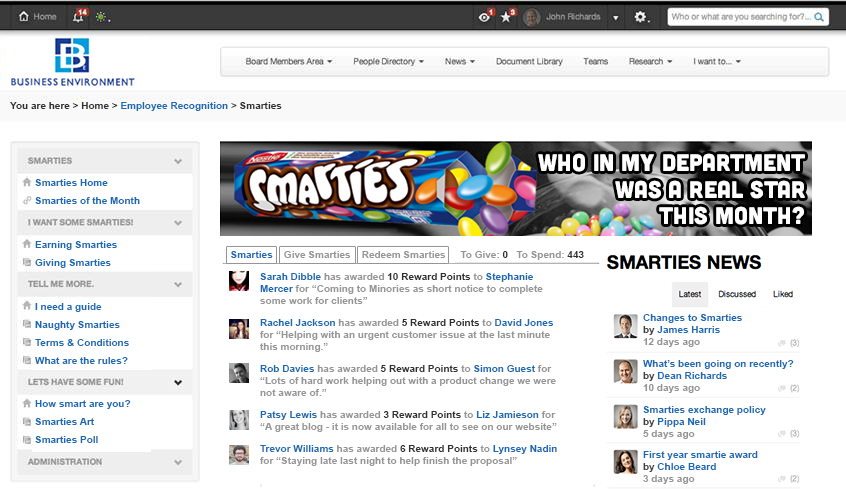Open Changes to Smarties news article
This screenshot has width=846, height=490.
click(x=692, y=318)
